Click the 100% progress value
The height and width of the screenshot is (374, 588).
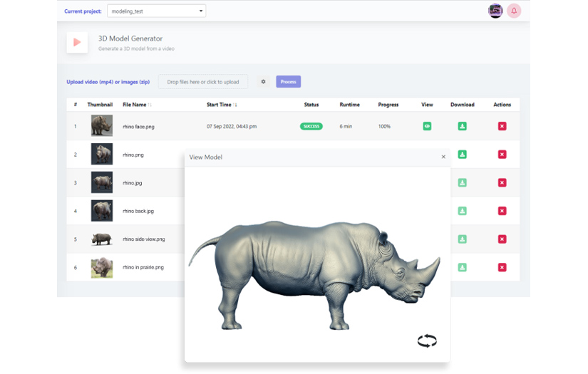point(384,126)
